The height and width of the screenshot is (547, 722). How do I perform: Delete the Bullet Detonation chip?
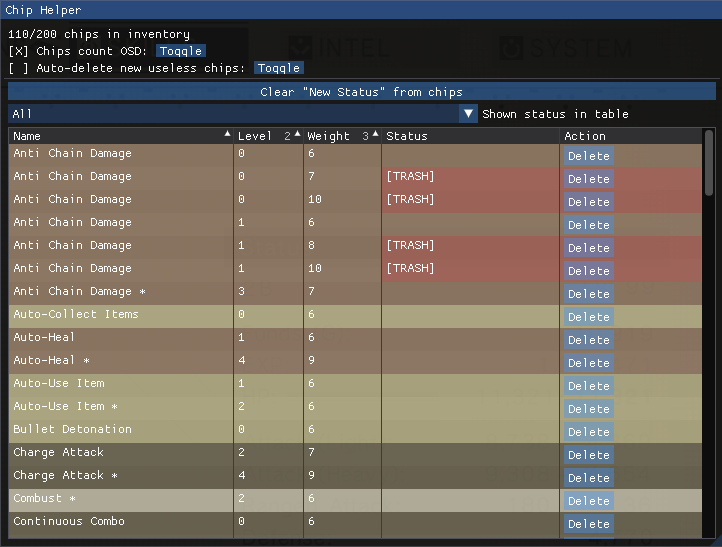tap(588, 432)
